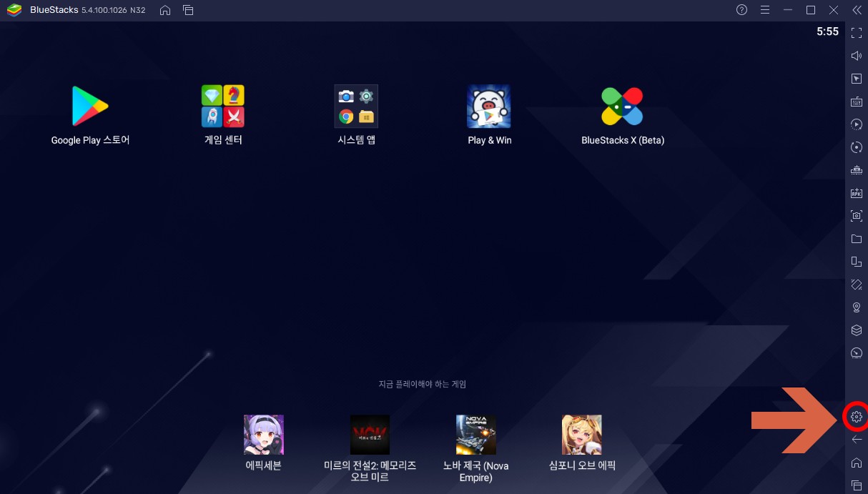Open 미르의 전설2 game thumbnail
This screenshot has width=868, height=494.
(370, 435)
